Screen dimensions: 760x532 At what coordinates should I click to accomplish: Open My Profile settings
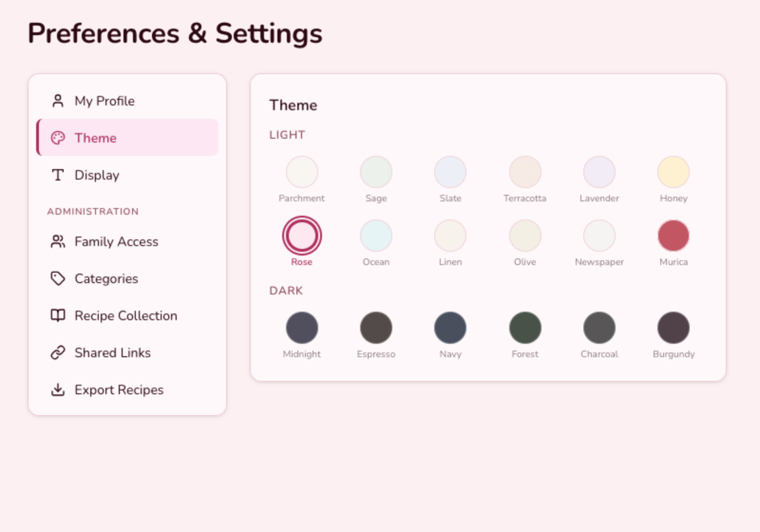click(127, 101)
